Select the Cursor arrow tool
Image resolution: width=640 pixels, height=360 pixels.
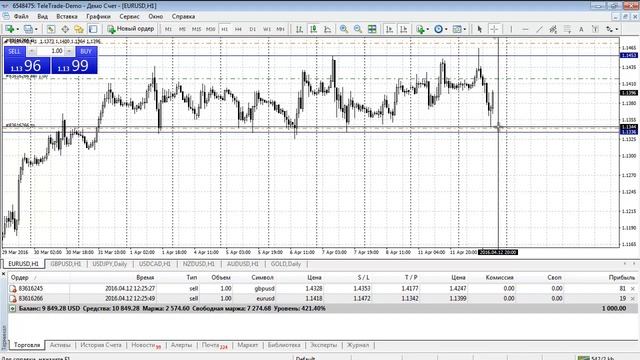click(x=480, y=29)
